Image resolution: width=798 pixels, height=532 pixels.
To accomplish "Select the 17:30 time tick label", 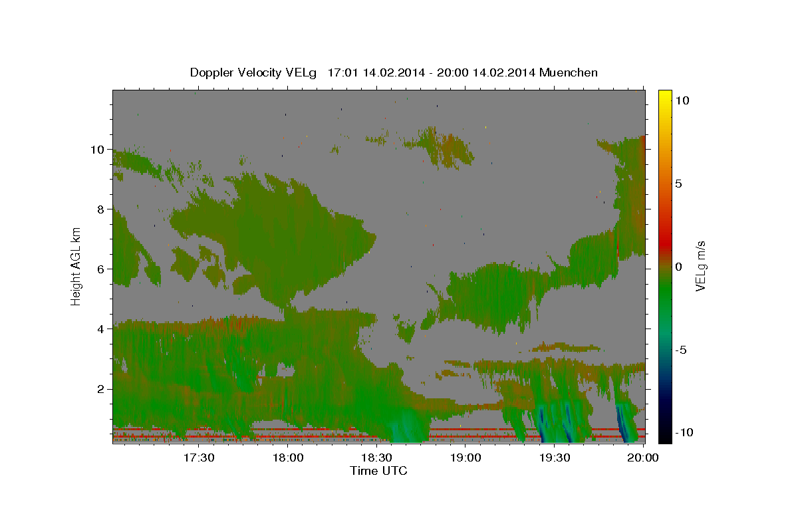I will 198,458.
